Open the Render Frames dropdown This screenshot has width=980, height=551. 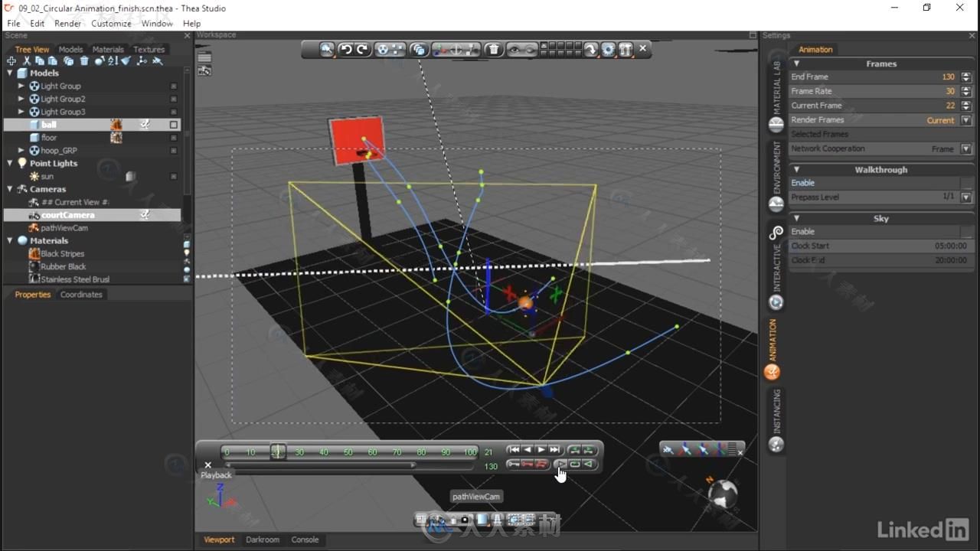[966, 120]
